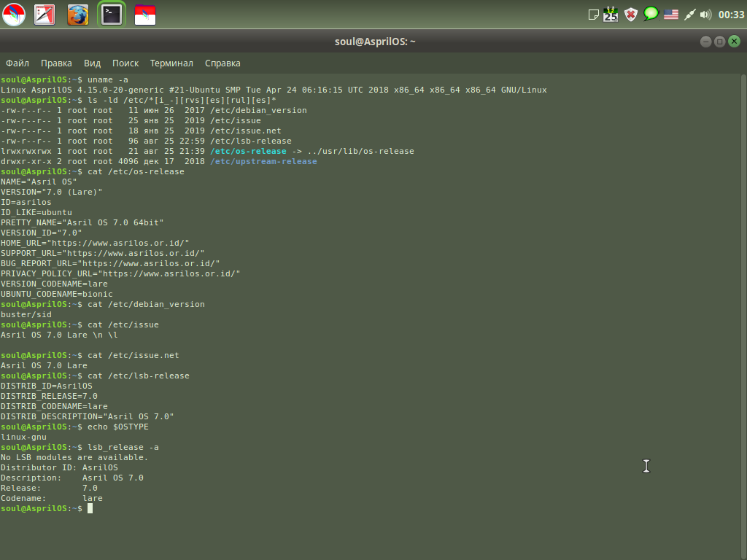Viewport: 747px width, 560px height.
Task: Click the shield security tray icon
Action: [631, 15]
